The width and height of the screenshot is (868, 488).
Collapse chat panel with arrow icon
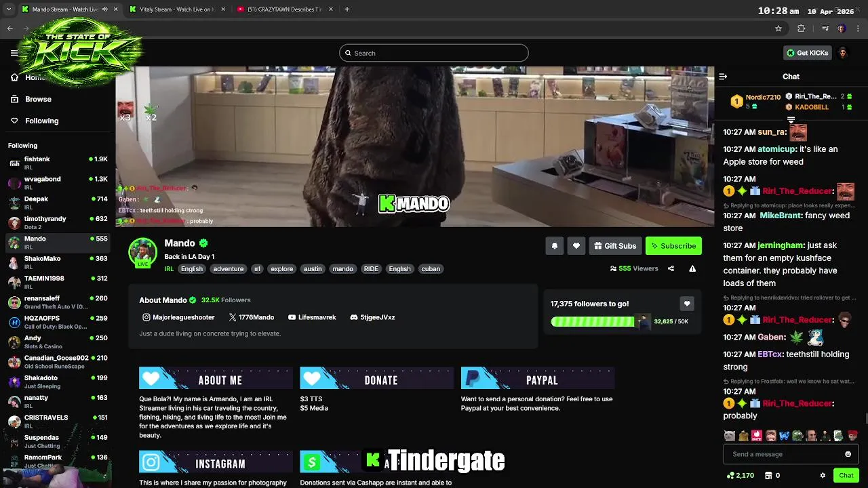point(723,77)
